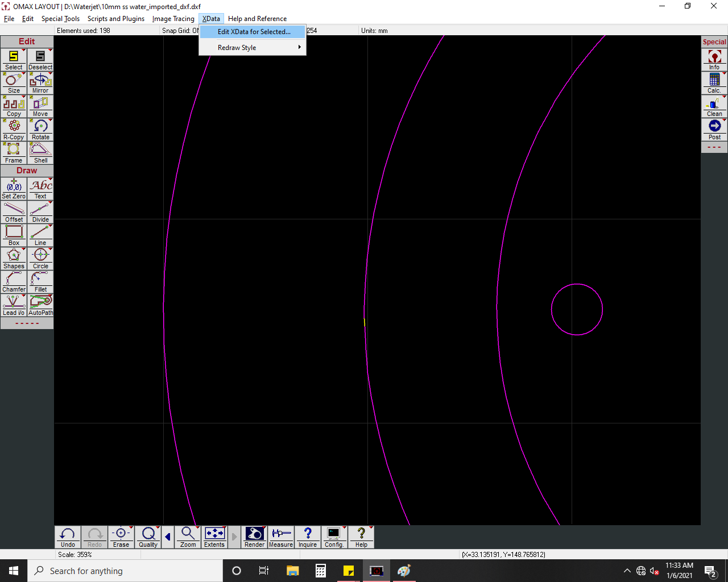728x582 pixels.
Task: Open File Explorer from the taskbar
Action: point(293,571)
